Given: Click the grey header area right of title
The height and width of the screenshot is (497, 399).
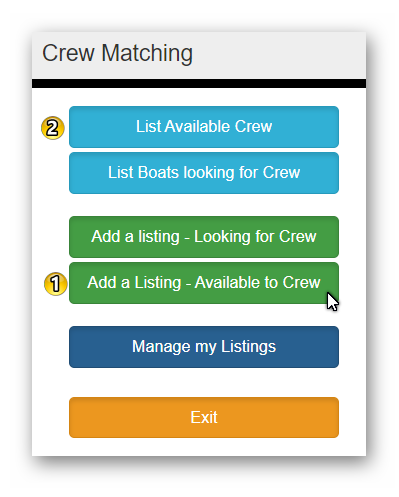Looking at the screenshot, I should (x=280, y=55).
